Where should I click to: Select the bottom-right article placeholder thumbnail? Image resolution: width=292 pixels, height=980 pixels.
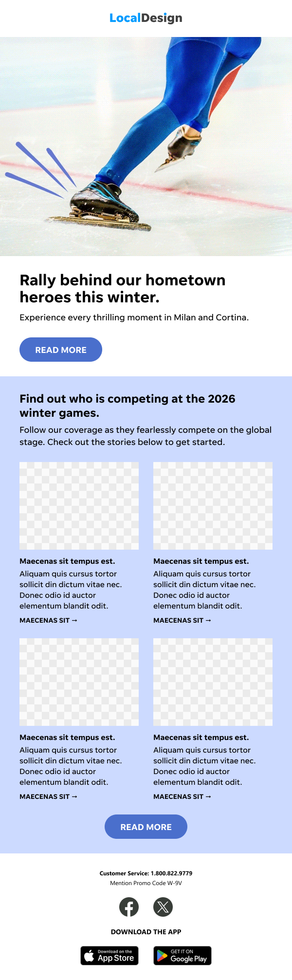coord(213,682)
